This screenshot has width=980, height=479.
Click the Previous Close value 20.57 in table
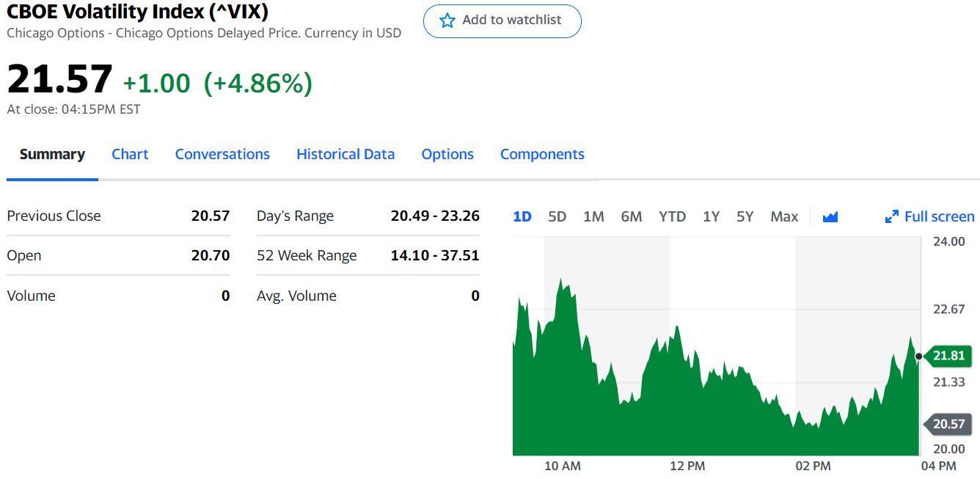[x=211, y=216]
